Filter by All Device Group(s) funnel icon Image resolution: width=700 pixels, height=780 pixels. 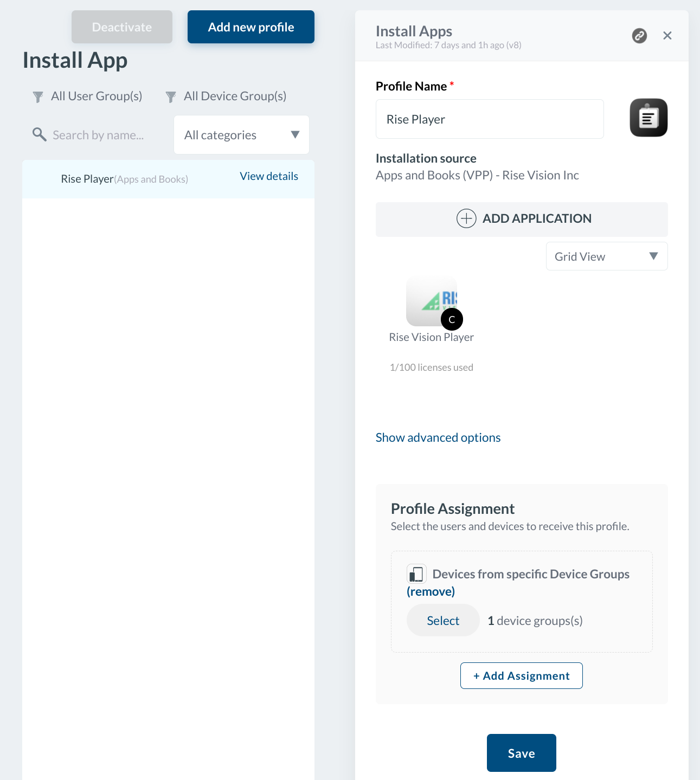(x=171, y=97)
